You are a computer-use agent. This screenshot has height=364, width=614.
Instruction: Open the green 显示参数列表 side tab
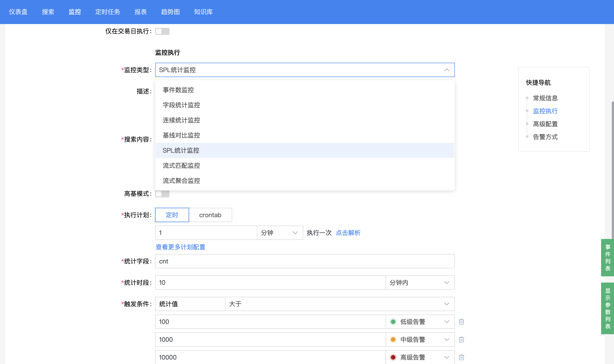click(x=607, y=308)
